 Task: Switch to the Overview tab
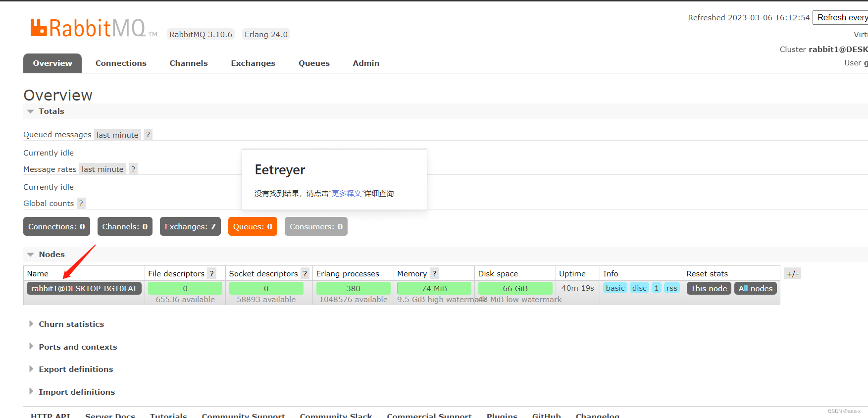(52, 63)
